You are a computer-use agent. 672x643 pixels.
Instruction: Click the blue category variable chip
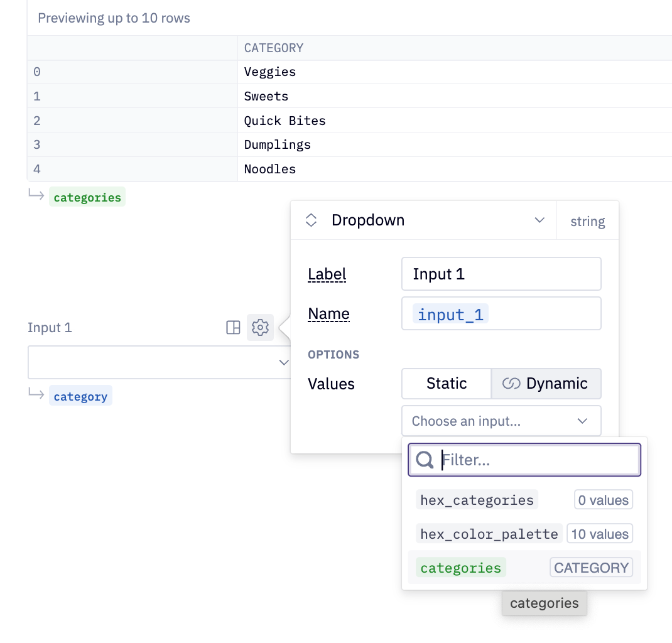pyautogui.click(x=80, y=396)
